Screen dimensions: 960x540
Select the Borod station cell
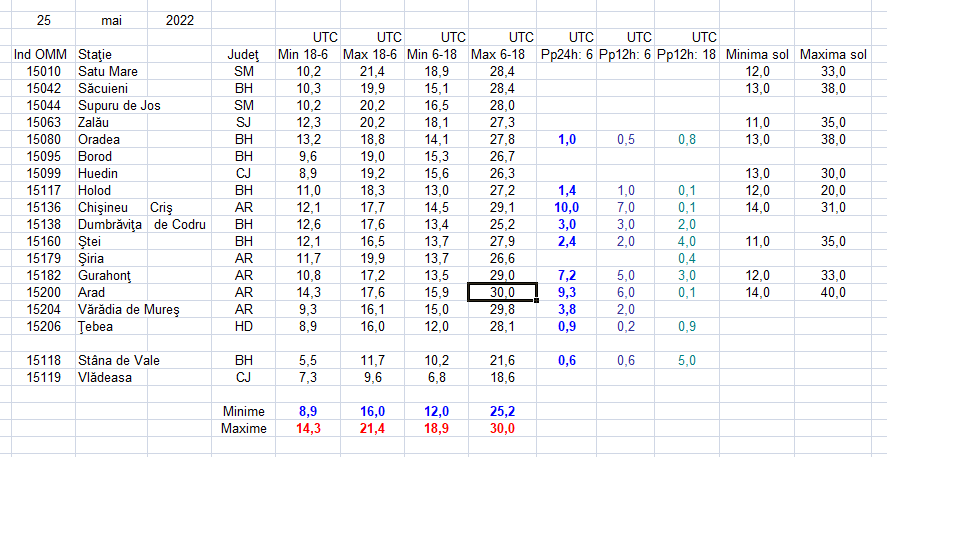click(x=111, y=157)
